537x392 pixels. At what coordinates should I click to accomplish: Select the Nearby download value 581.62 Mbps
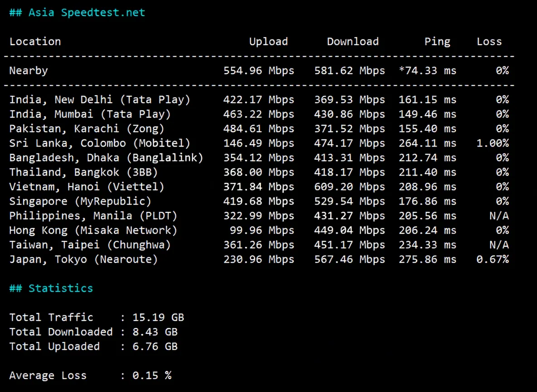pos(350,71)
